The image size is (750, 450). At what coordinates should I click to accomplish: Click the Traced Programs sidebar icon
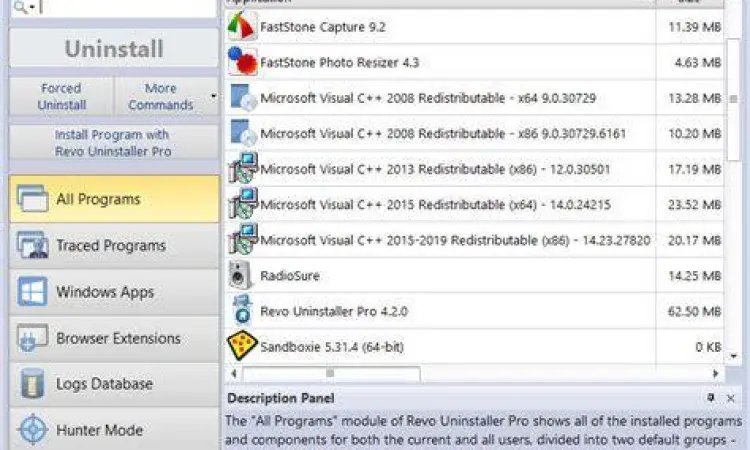click(x=33, y=245)
